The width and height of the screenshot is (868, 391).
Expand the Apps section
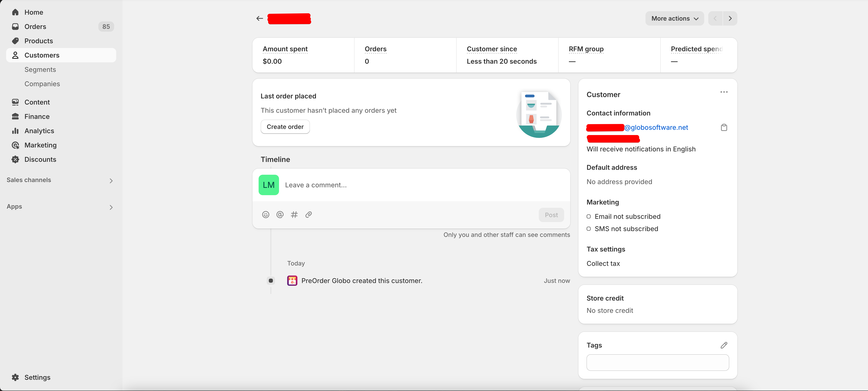click(x=111, y=207)
